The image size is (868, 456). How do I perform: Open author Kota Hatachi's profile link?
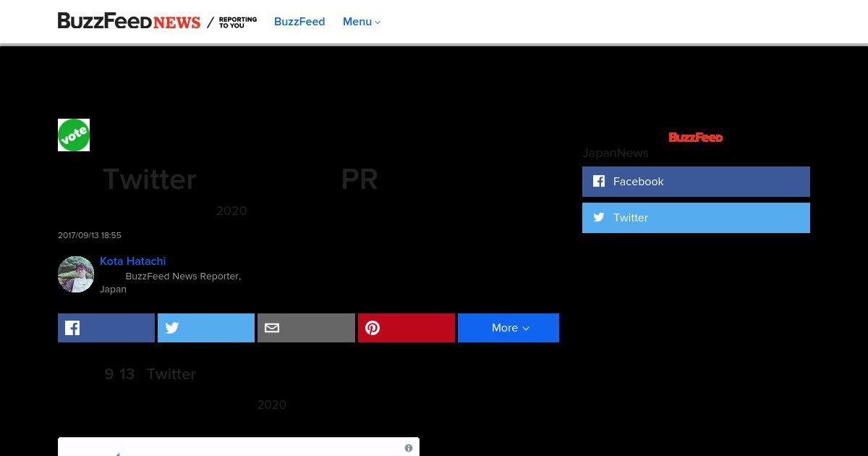pyautogui.click(x=133, y=261)
